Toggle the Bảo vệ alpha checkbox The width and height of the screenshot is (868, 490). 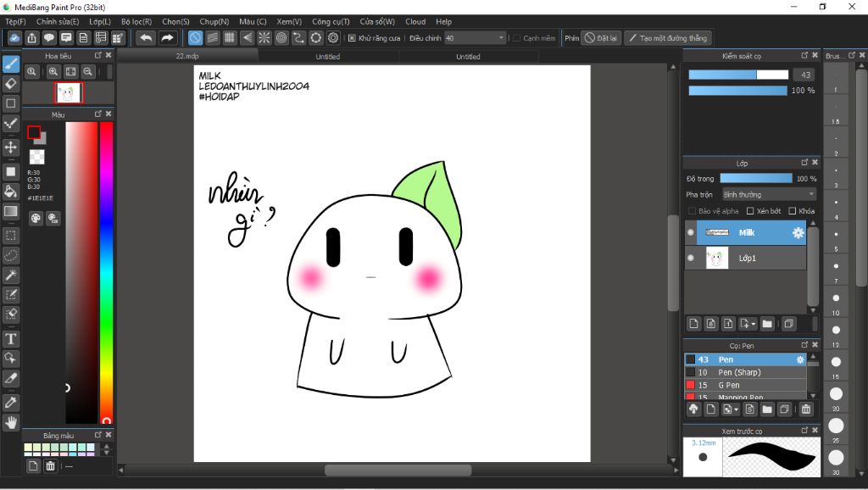click(x=692, y=211)
